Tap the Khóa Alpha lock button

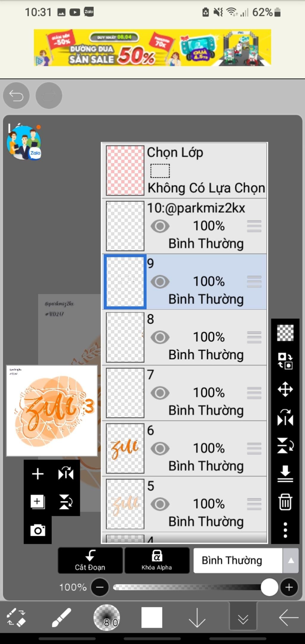157,560
